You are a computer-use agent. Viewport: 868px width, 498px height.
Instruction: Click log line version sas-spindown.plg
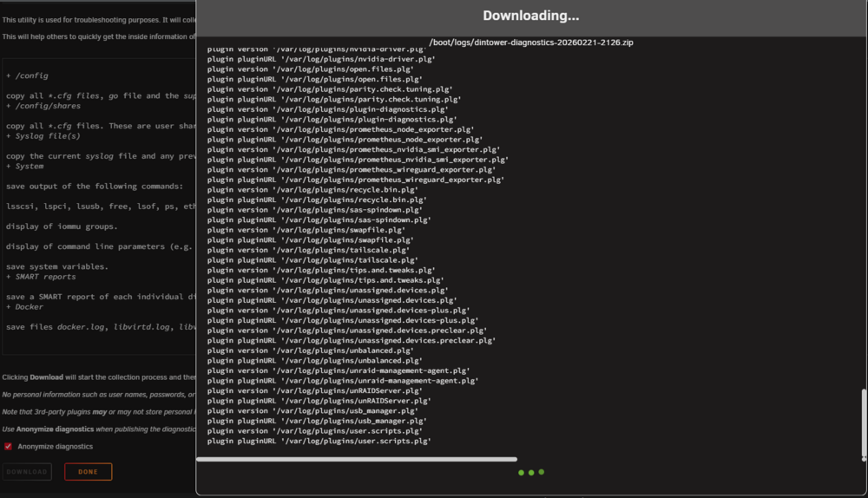[x=315, y=210]
